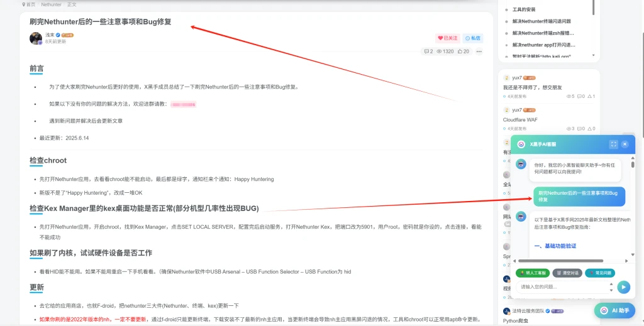644x326 pixels.
Task: Click yux7 avatar above Cloudflare WAF post
Action: 506,110
